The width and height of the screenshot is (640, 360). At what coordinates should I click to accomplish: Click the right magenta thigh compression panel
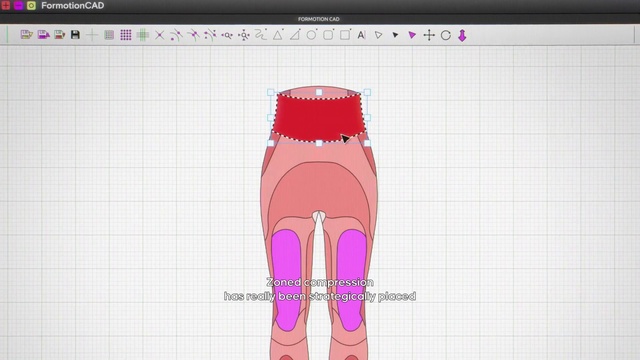[351, 280]
